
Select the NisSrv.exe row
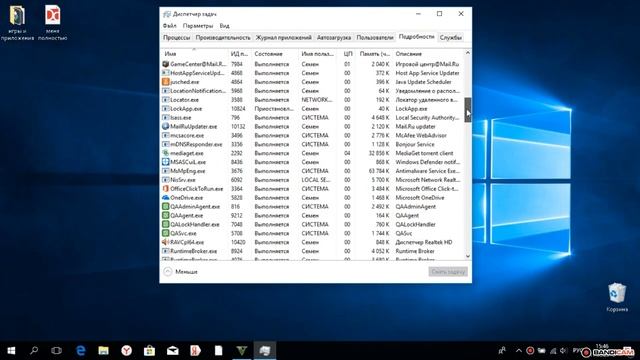click(x=313, y=180)
